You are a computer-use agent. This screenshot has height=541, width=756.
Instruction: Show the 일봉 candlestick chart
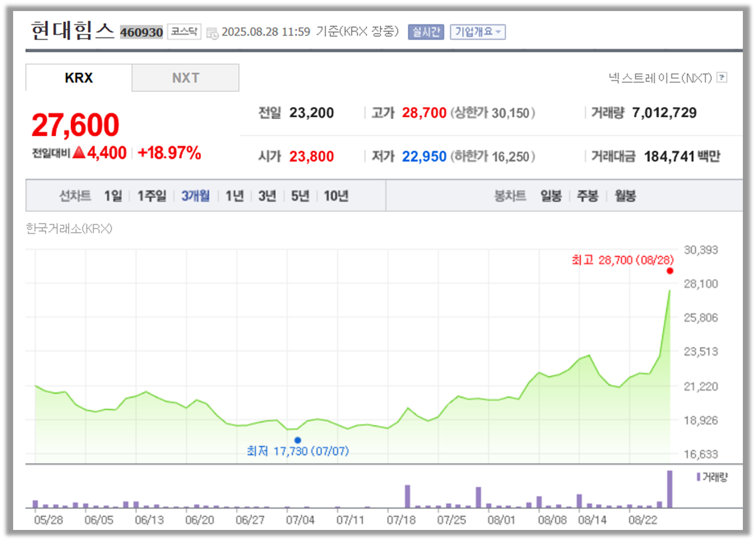click(551, 196)
